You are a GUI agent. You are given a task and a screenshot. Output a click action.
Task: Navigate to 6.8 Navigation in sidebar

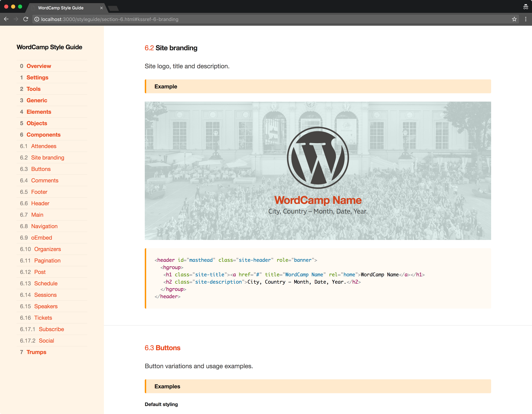click(x=44, y=226)
